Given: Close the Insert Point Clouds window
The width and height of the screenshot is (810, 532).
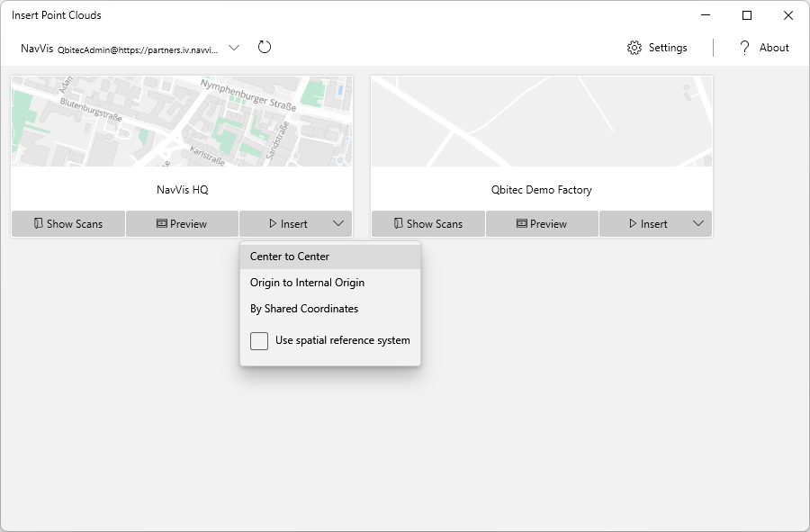Looking at the screenshot, I should (788, 15).
